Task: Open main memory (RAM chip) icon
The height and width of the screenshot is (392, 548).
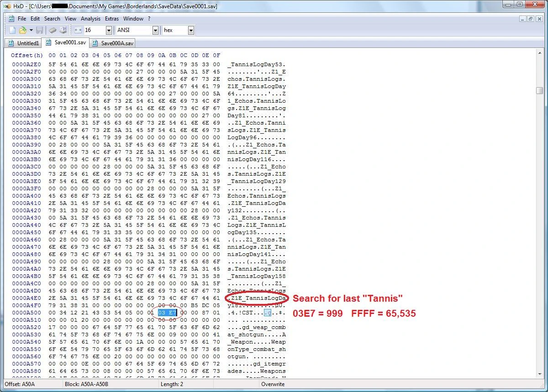Action: [x=53, y=30]
